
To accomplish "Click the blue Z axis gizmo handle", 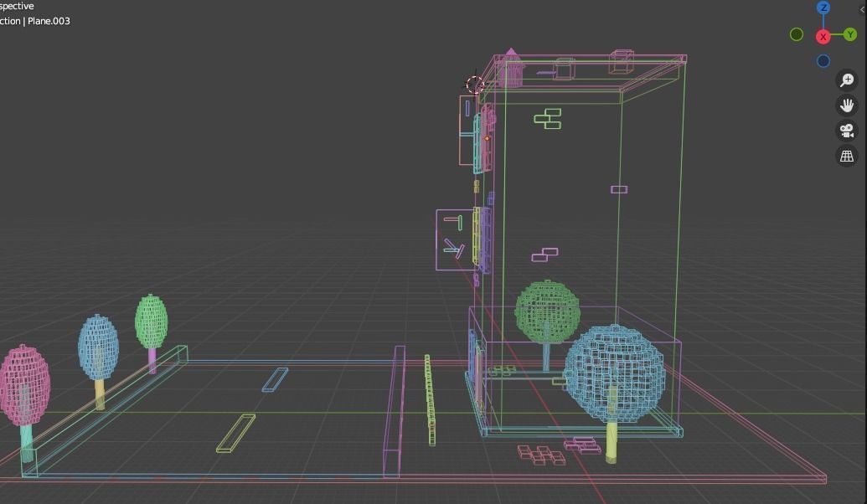I will pos(823,8).
